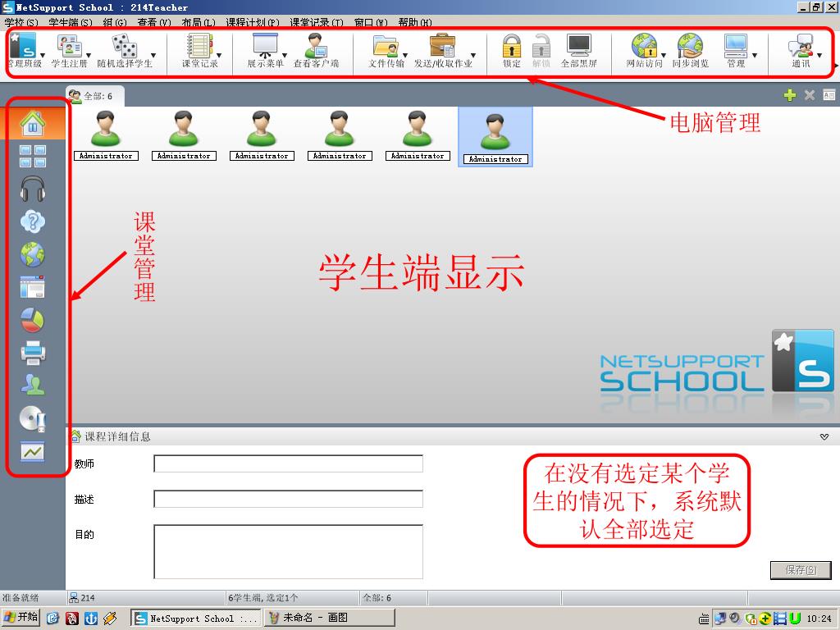Click in the Objectives (目的) text area

288,552
